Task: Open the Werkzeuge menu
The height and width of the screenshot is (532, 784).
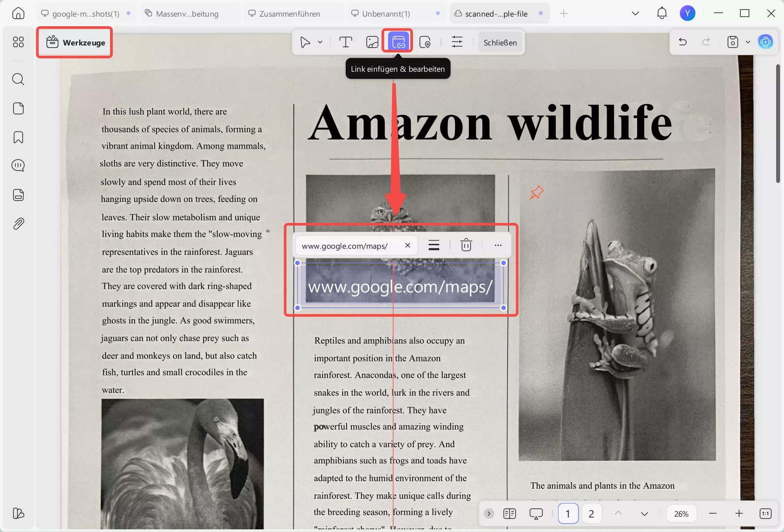Action: 74,42
